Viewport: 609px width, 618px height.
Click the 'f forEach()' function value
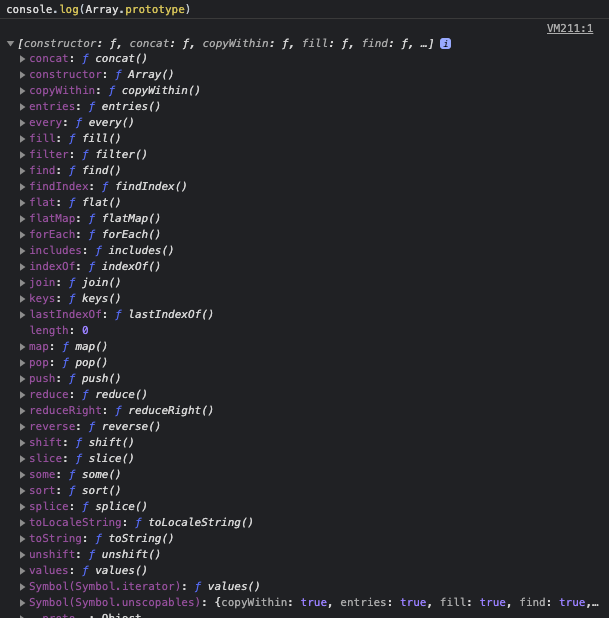point(124,235)
